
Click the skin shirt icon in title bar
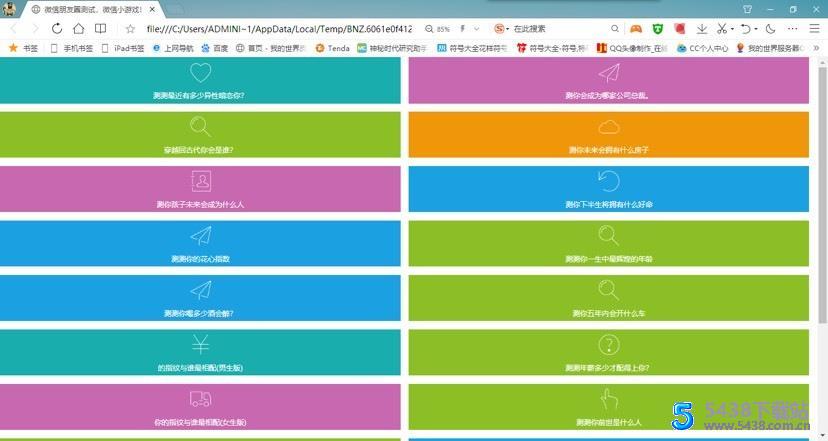tap(748, 9)
